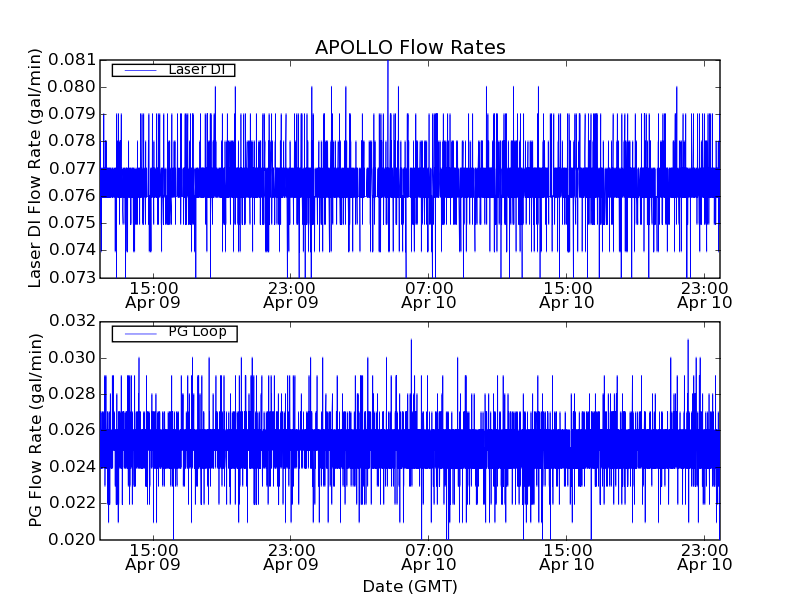Click the PG Flow Rate y-axis label
The image size is (800, 600).
pyautogui.click(x=36, y=430)
